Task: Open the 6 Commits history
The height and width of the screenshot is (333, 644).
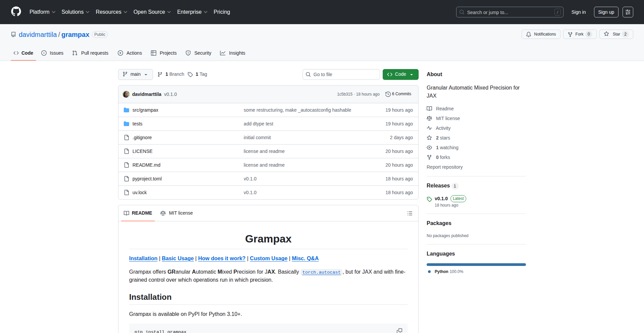Action: tap(398, 94)
